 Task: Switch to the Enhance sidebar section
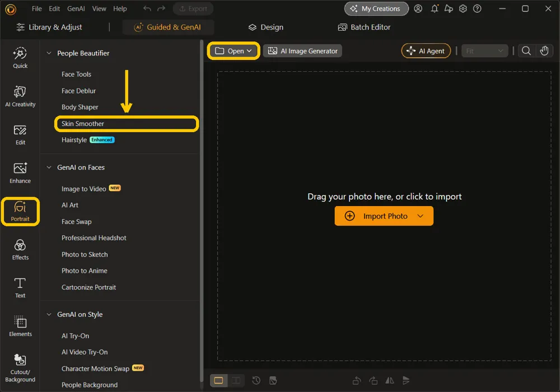point(20,173)
